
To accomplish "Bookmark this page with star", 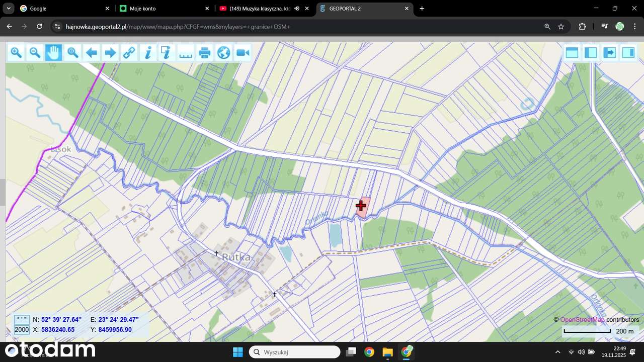I will click(x=561, y=27).
